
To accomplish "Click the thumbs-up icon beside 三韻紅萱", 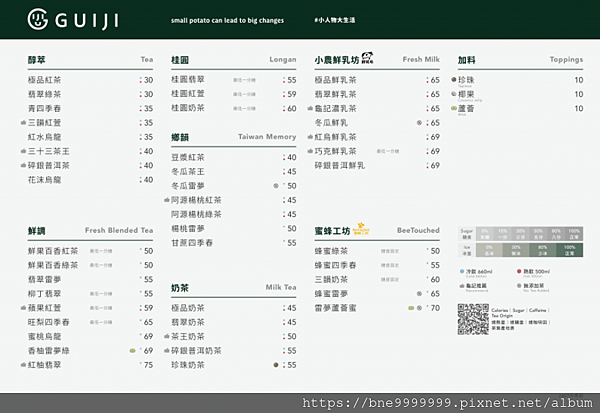I will 23,122.
